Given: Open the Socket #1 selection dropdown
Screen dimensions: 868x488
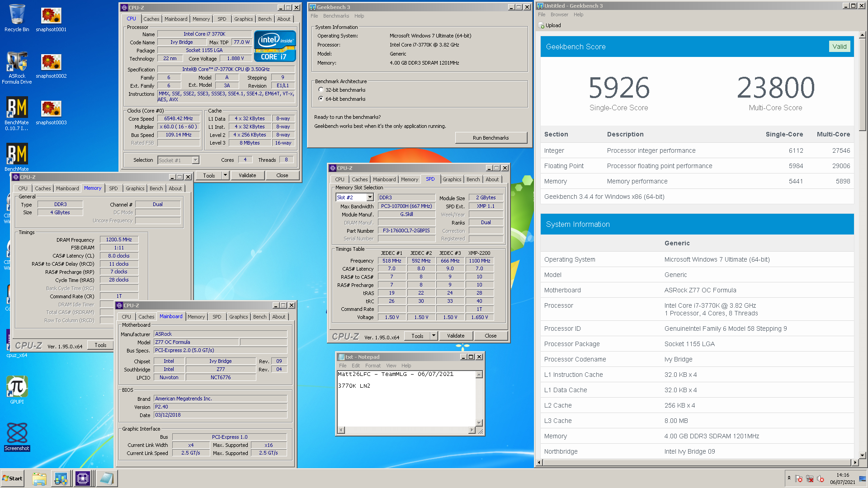Looking at the screenshot, I should [x=195, y=160].
